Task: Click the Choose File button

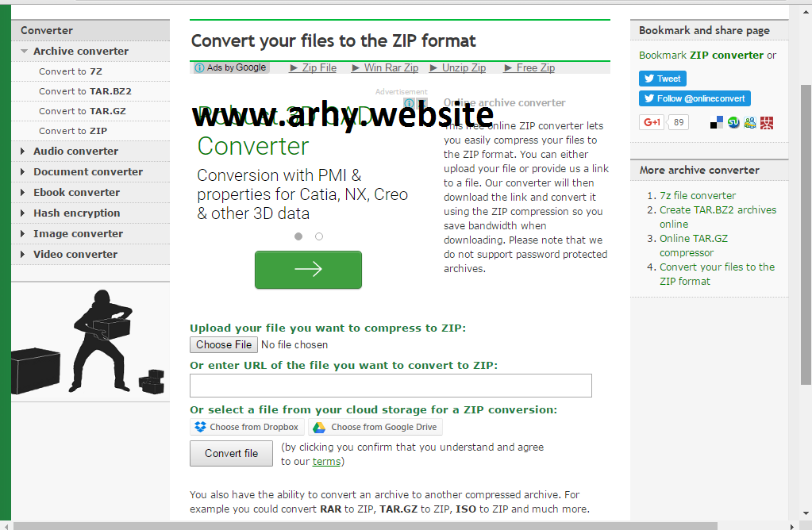Action: pos(224,344)
